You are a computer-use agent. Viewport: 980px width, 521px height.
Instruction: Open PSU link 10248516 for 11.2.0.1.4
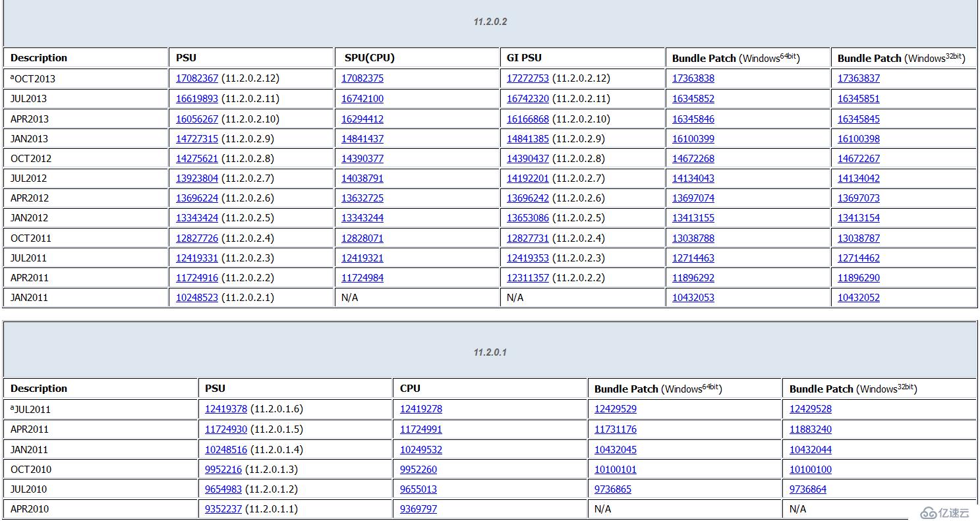point(226,450)
